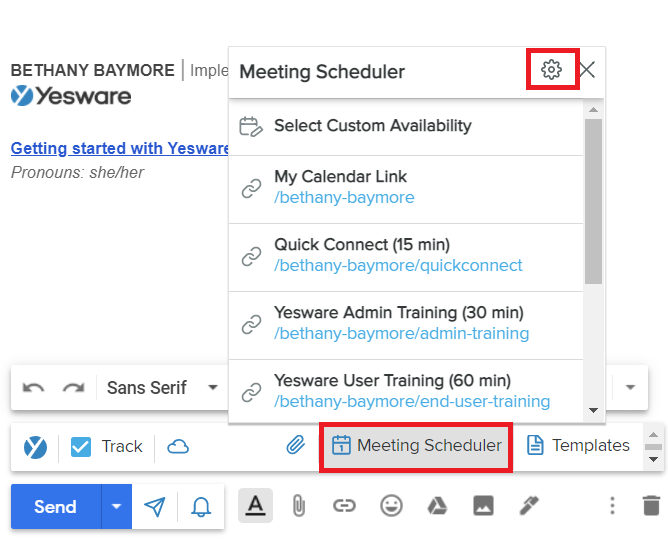
Task: Click the Meeting Scheduler list scrollbar
Action: 593,202
